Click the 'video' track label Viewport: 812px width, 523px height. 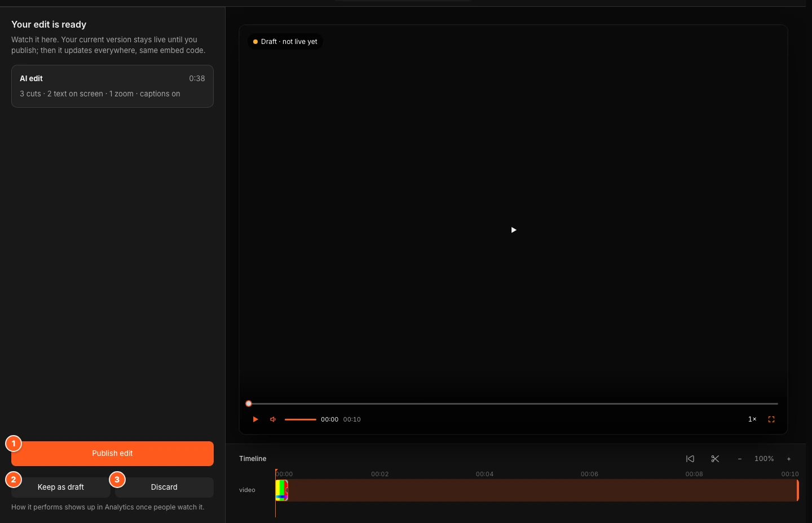click(247, 490)
